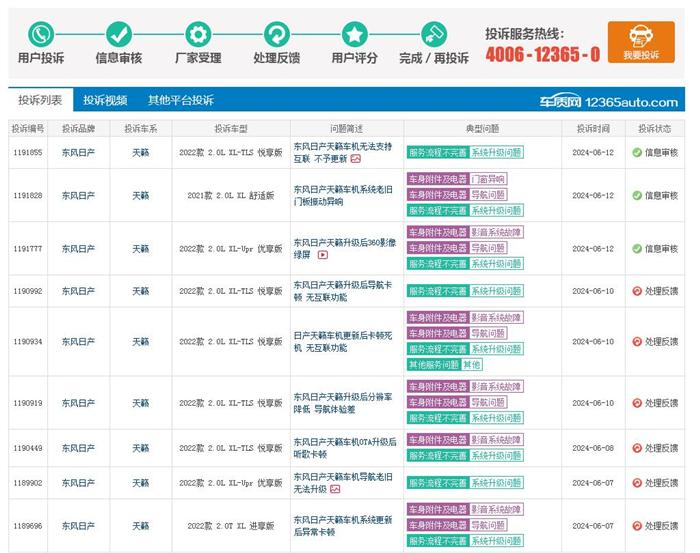
Task: Click 导航问题 tag in row 1190919
Action: pos(488,403)
